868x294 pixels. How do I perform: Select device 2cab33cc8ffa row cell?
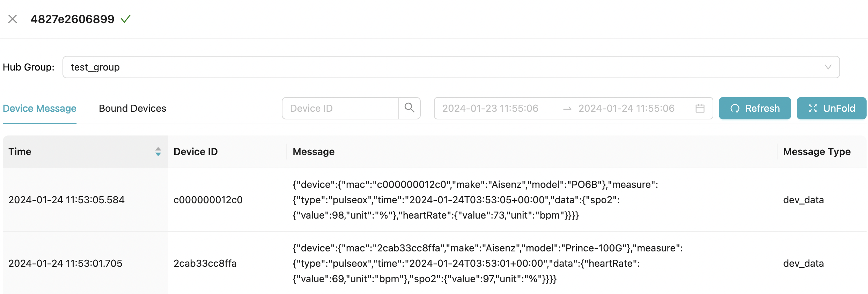click(x=205, y=263)
